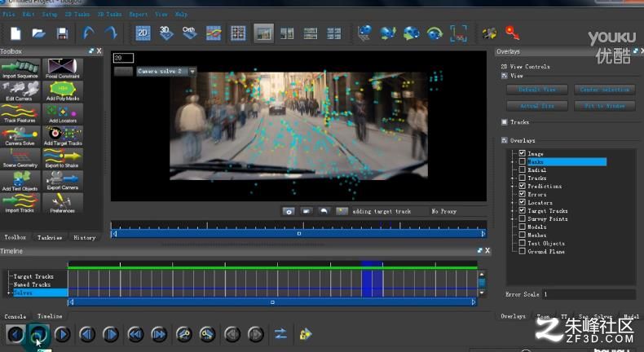Click the red key icon in the toolbar
644x352 pixels.
click(512, 33)
